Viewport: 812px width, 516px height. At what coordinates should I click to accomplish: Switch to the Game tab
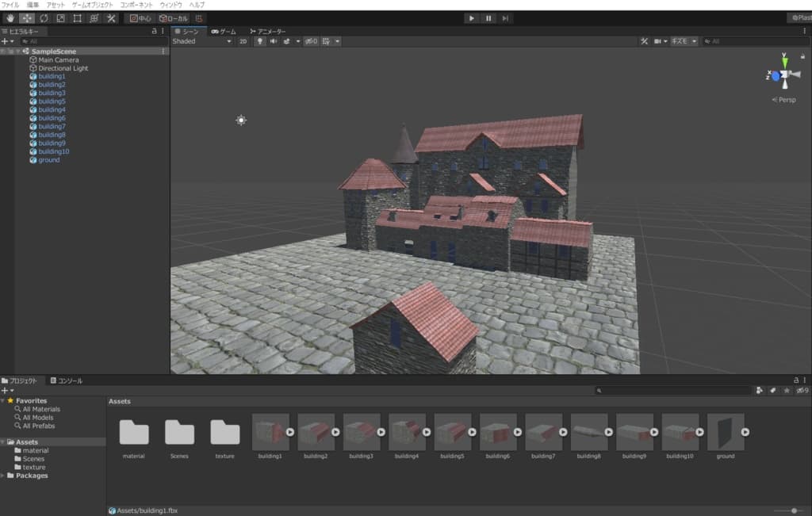224,31
